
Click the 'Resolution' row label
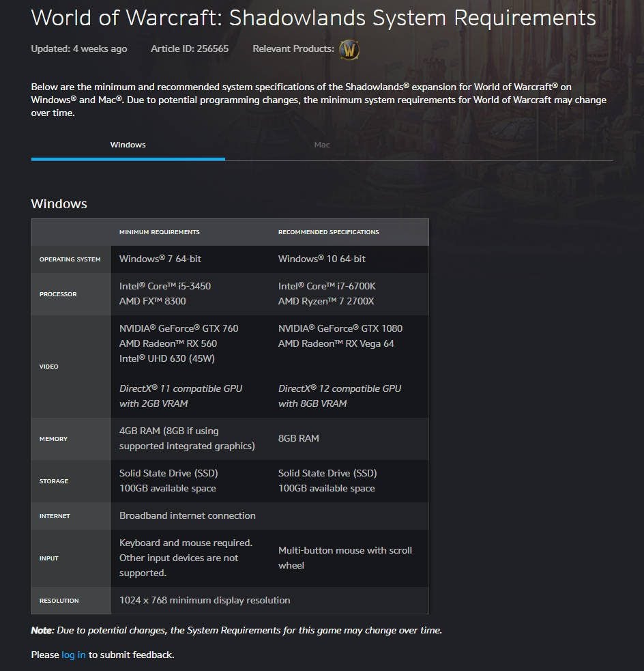coord(59,601)
